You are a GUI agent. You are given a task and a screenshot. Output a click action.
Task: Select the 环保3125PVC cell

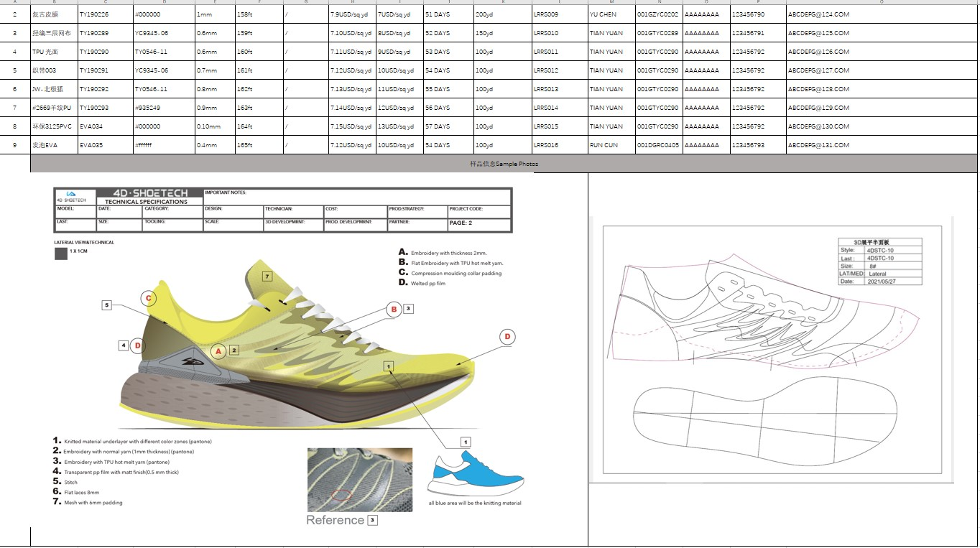(x=54, y=126)
